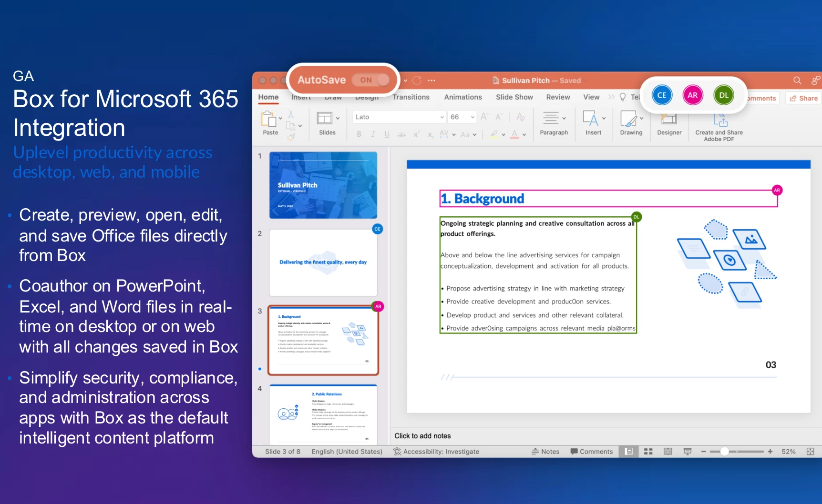822x504 pixels.
Task: Click the yellow highlight color pen
Action: coord(494,135)
